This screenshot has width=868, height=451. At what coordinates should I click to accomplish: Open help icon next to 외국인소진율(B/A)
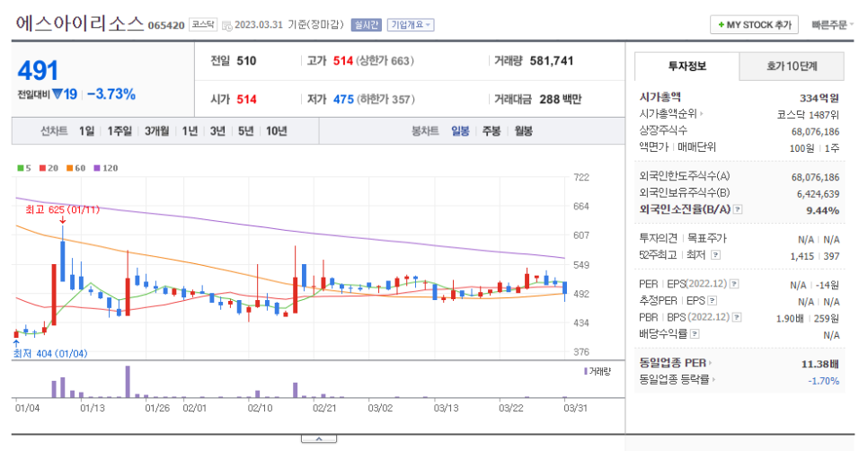pos(738,209)
